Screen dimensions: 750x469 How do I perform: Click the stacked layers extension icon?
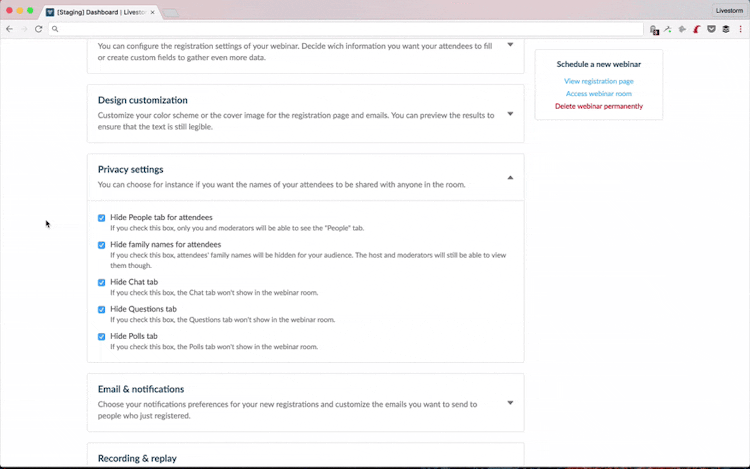(726, 29)
